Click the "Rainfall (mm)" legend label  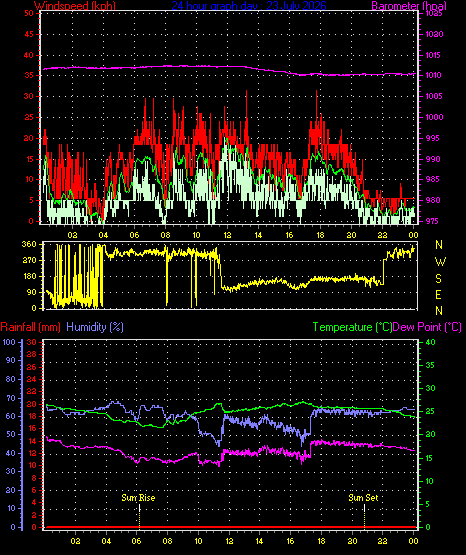click(x=30, y=327)
